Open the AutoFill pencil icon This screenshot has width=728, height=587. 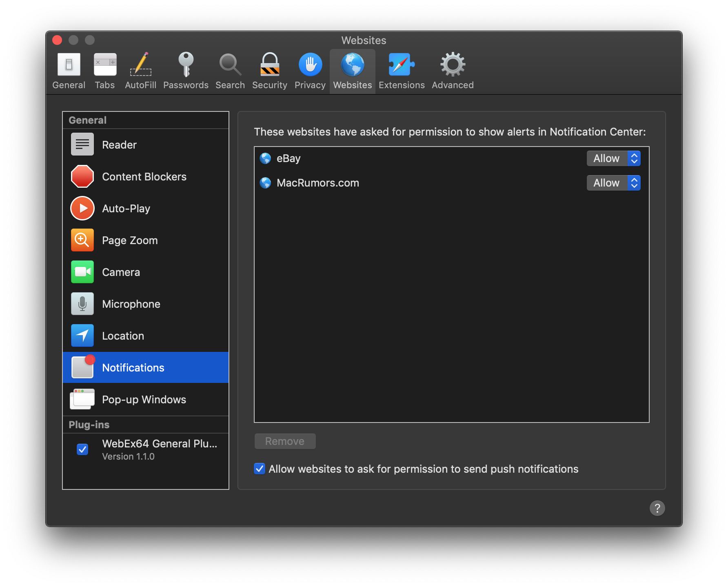141,64
